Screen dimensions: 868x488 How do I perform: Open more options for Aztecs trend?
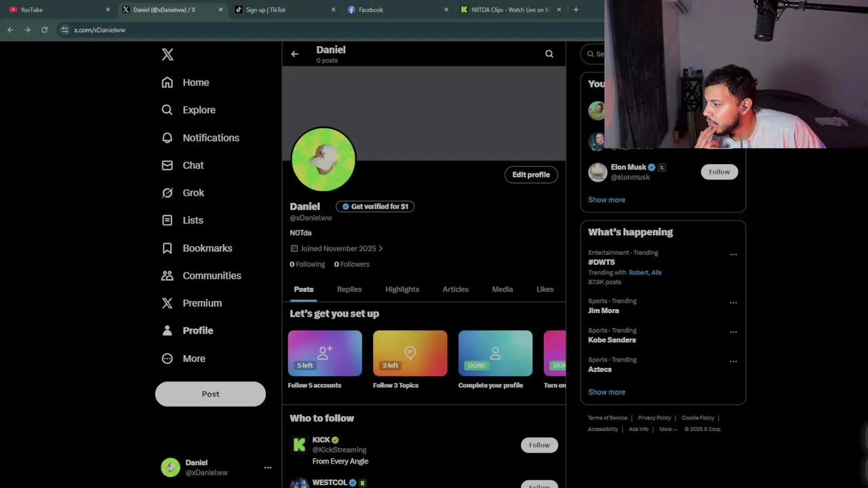point(733,362)
